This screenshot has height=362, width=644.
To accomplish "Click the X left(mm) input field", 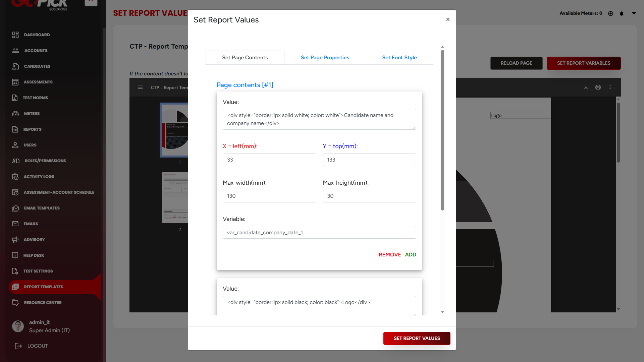I will click(x=269, y=160).
